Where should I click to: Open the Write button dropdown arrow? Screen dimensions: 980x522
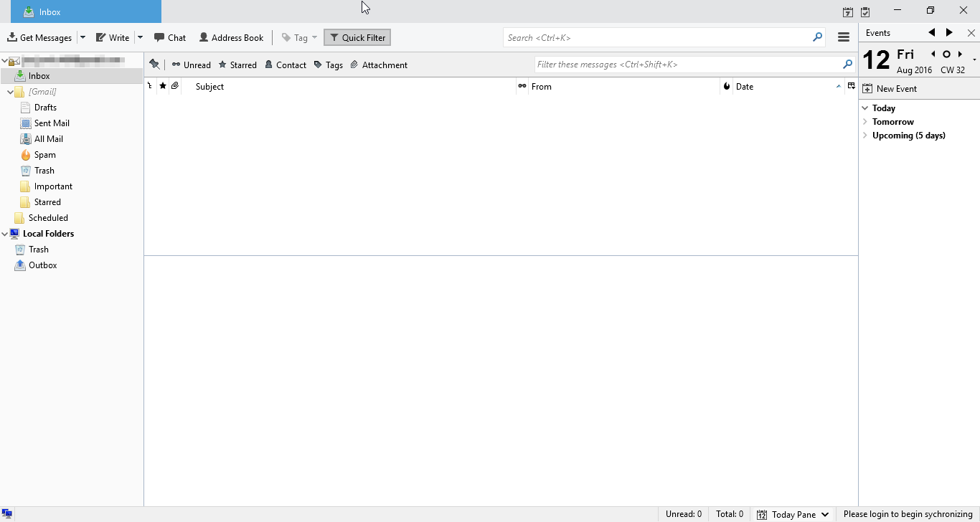pyautogui.click(x=141, y=37)
